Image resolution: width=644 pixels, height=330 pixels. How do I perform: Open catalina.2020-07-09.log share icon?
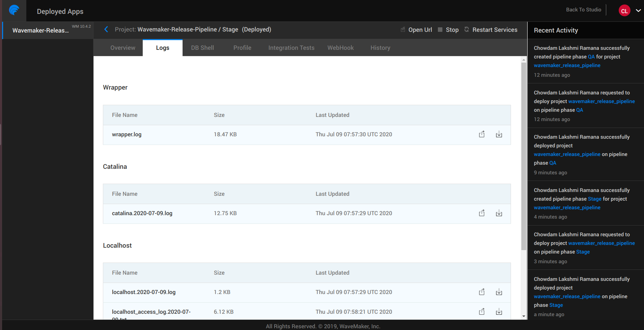click(482, 213)
